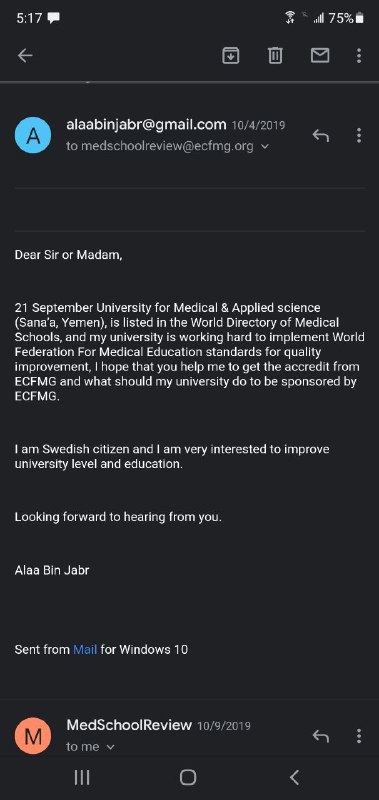Archive this email conversation
Viewport: 379px width, 800px height.
[231, 56]
